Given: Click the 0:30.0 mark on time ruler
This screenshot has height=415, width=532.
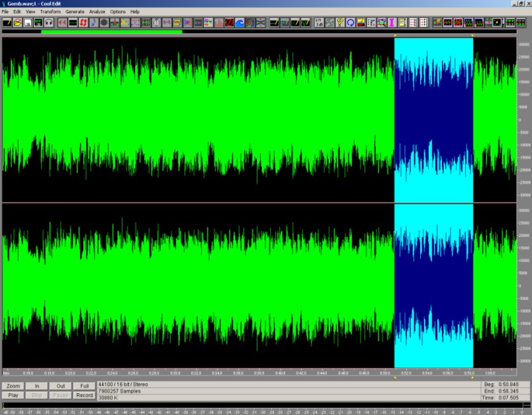Looking at the screenshot, I should tap(175, 373).
